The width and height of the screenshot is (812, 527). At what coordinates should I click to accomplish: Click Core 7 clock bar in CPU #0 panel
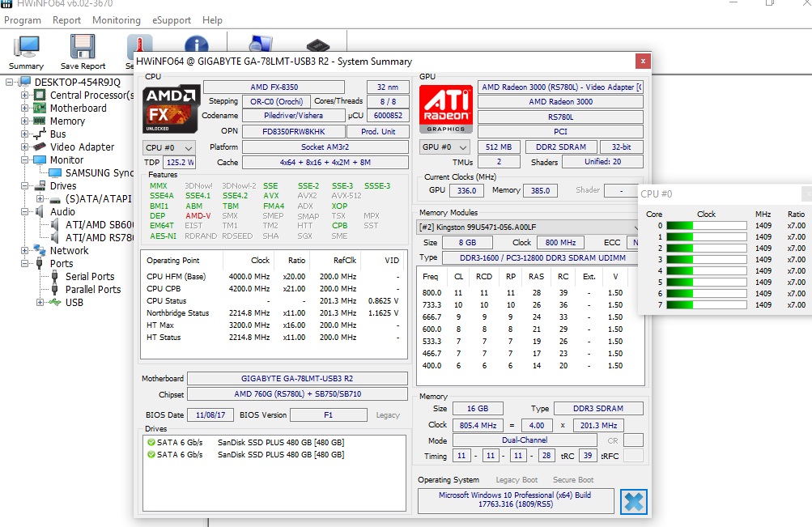point(707,305)
